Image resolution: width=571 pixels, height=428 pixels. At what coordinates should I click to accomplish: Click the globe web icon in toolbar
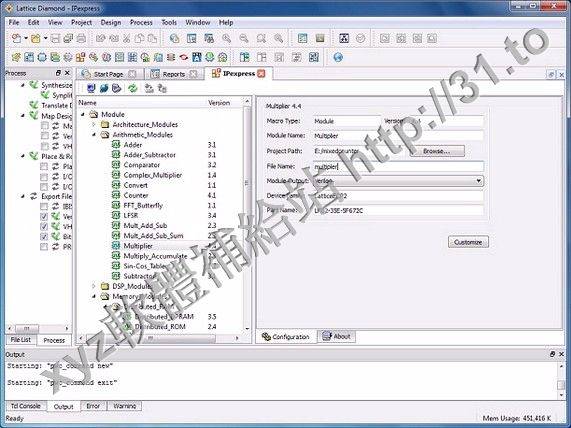338,57
